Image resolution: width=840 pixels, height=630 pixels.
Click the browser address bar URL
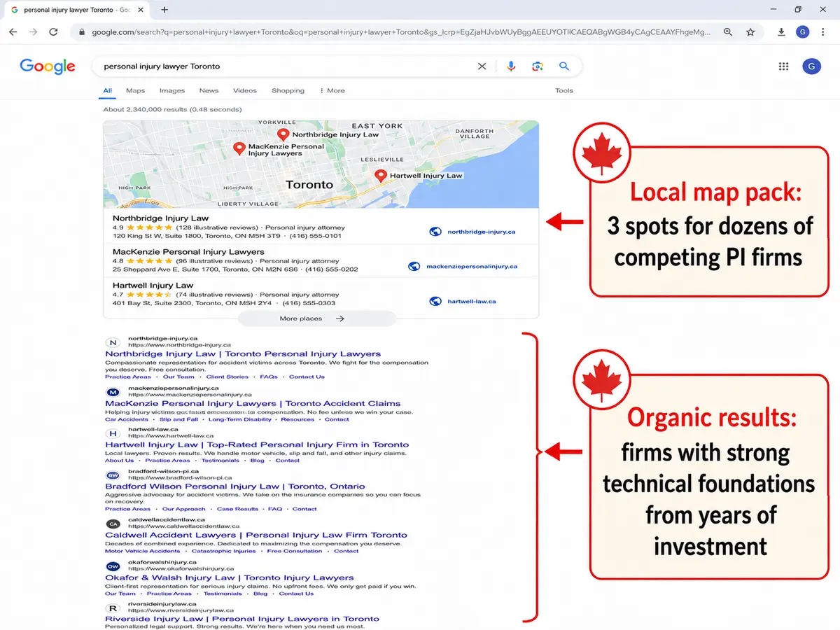coord(401,32)
